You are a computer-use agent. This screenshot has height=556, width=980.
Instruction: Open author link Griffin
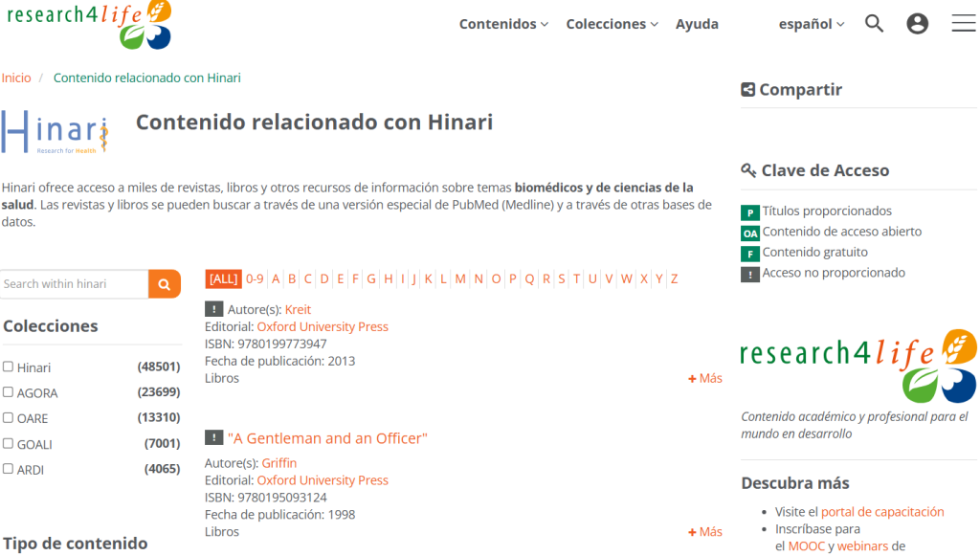(278, 463)
